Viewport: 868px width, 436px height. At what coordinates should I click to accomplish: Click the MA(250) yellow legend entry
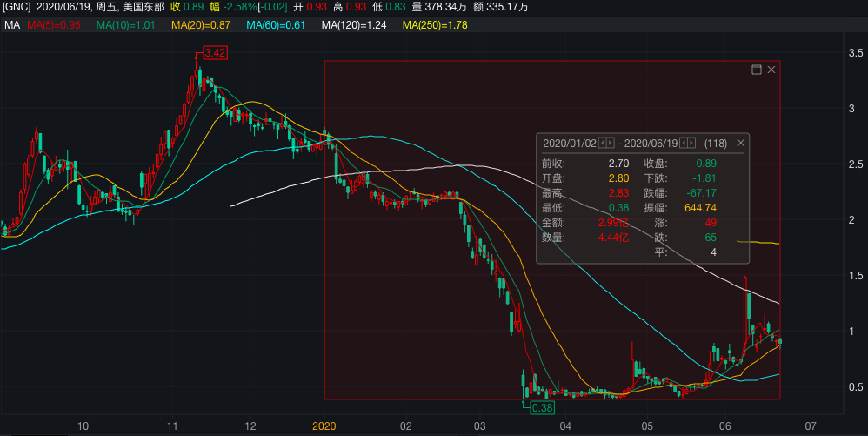pos(435,25)
